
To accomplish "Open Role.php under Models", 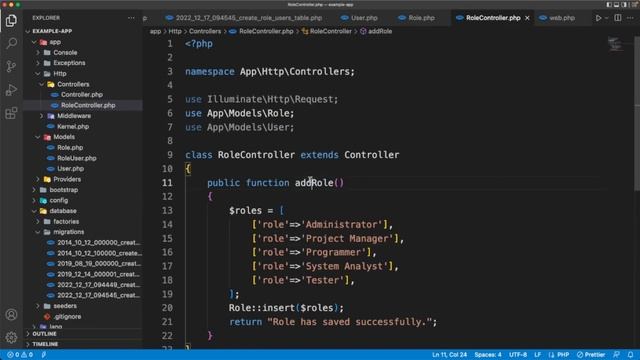I will [83, 147].
